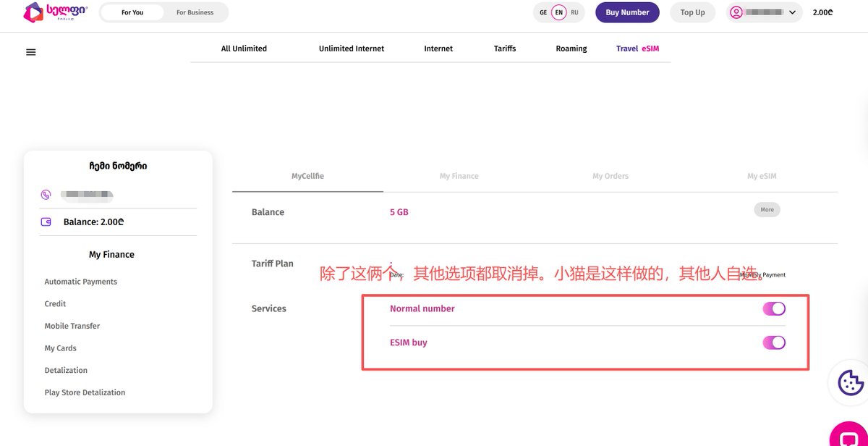Click the Tariff Plan label
Screen dimensions: 868x446
273,264
